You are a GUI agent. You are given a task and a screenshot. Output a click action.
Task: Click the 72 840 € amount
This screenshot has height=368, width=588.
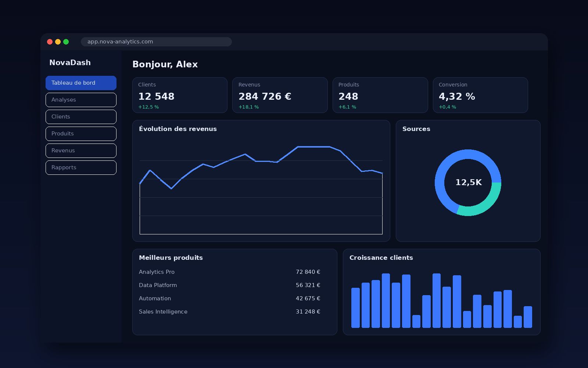(308, 272)
